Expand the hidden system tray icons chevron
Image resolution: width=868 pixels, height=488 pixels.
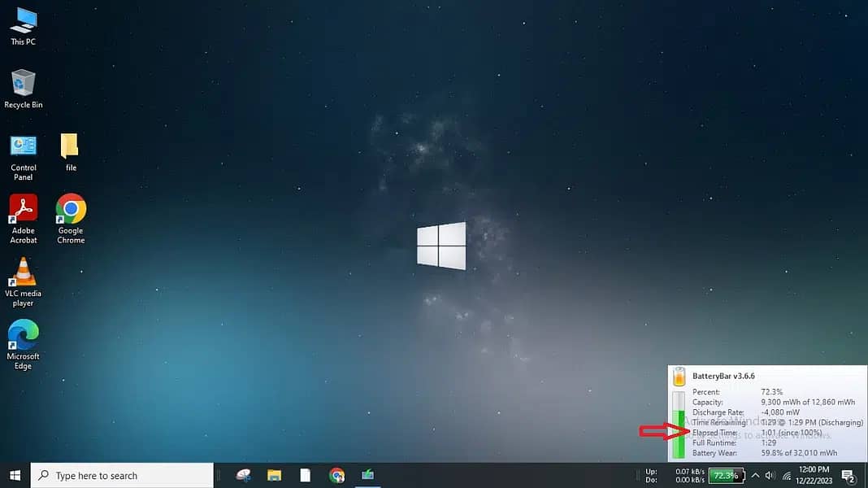pyautogui.click(x=755, y=475)
